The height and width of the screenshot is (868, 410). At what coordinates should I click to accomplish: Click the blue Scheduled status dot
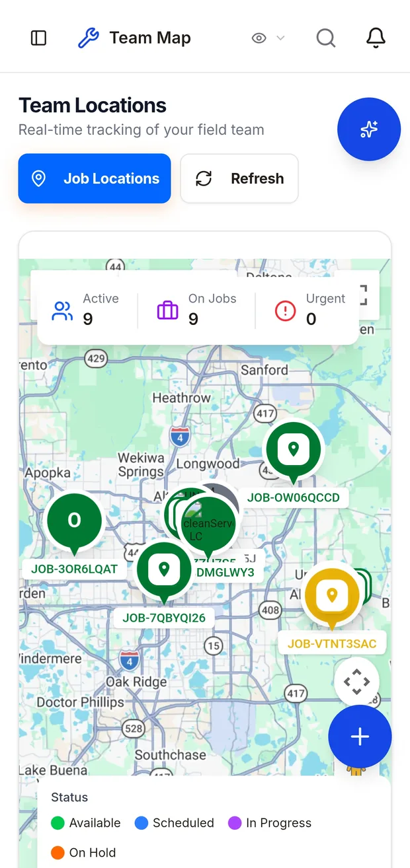pos(141,823)
